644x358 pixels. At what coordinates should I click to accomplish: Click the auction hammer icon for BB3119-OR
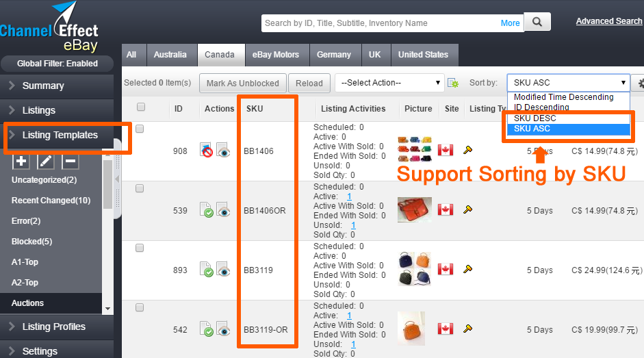(x=467, y=329)
